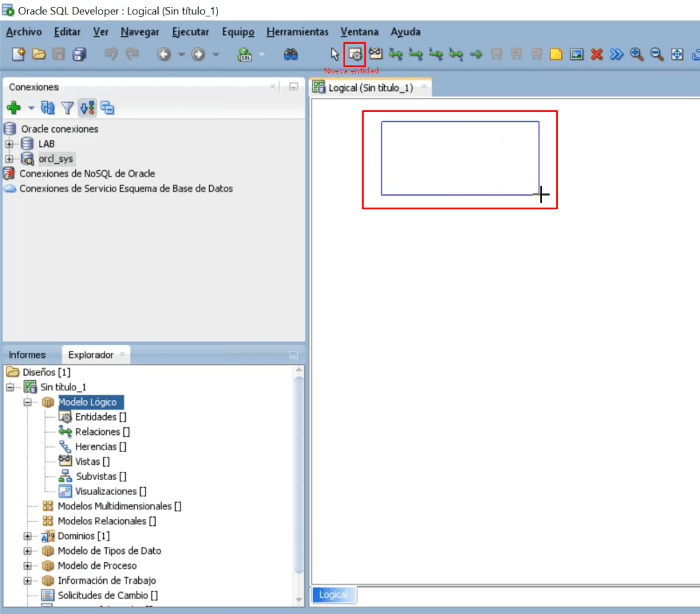The width and height of the screenshot is (700, 614).
Task: Expand the orcl_sys connection node
Action: pyautogui.click(x=10, y=159)
